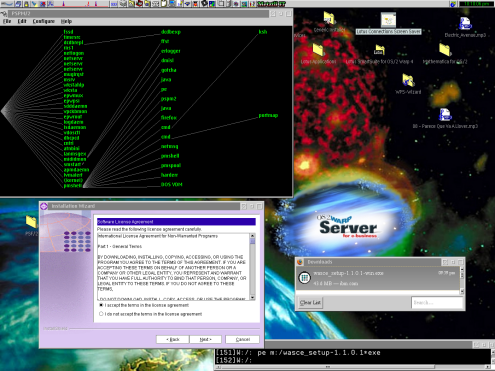495x371 pixels.
Task: Click Cancel button in Installation Wizard
Action: click(242, 339)
